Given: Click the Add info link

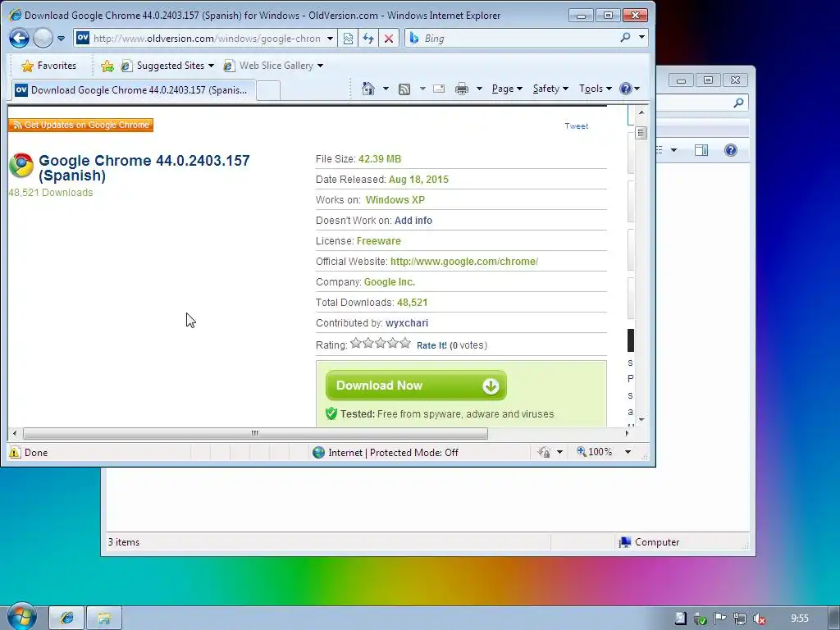Looking at the screenshot, I should point(413,220).
